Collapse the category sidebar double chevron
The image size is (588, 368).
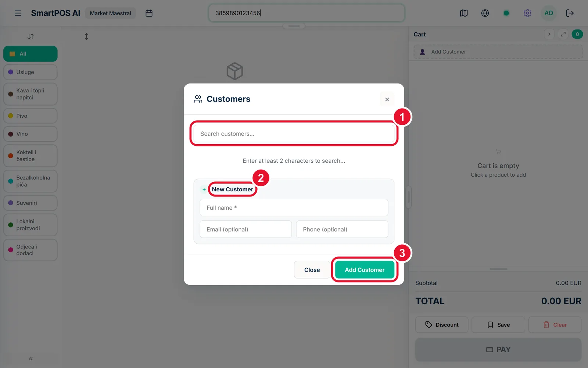31,358
